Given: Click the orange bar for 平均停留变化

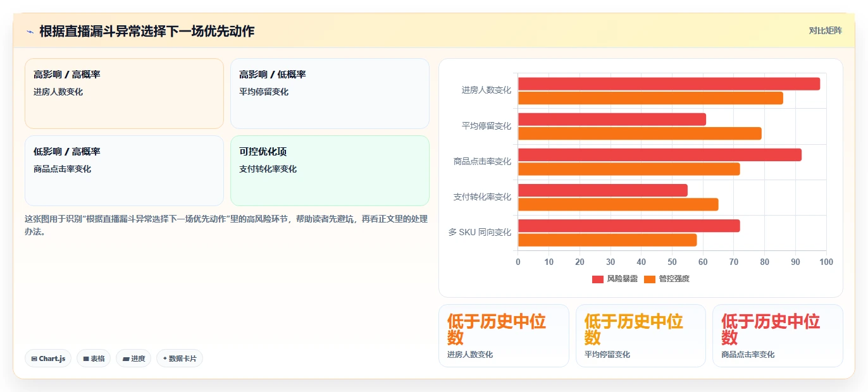Looking at the screenshot, I should click(640, 133).
